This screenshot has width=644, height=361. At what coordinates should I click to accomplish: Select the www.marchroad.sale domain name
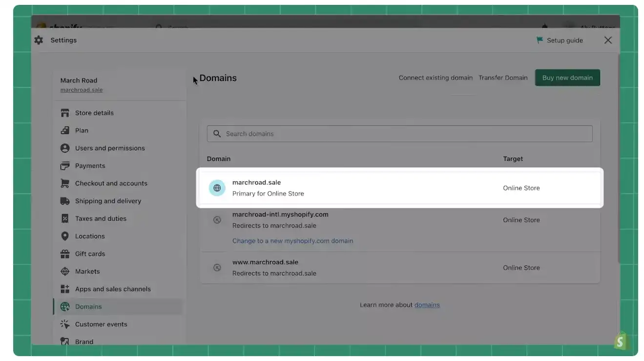pyautogui.click(x=265, y=262)
